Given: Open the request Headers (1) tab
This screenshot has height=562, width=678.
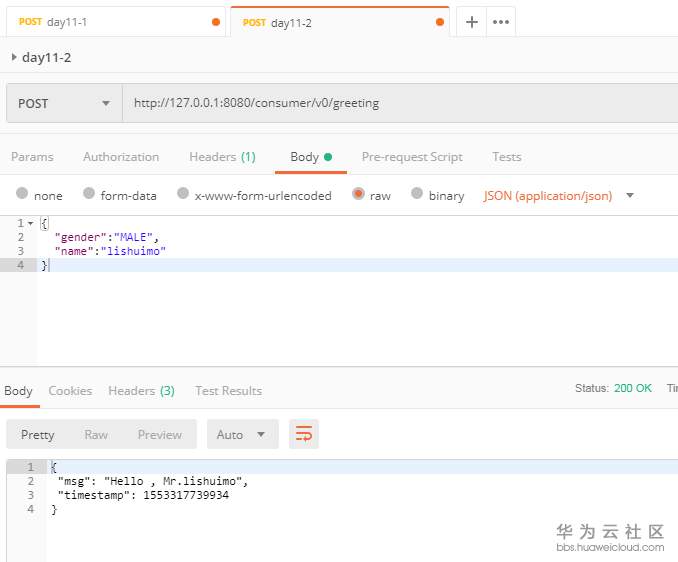Looking at the screenshot, I should [222, 157].
